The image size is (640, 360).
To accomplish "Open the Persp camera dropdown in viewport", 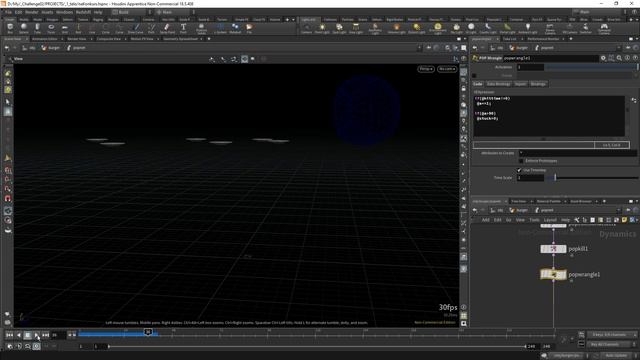I will (426, 69).
